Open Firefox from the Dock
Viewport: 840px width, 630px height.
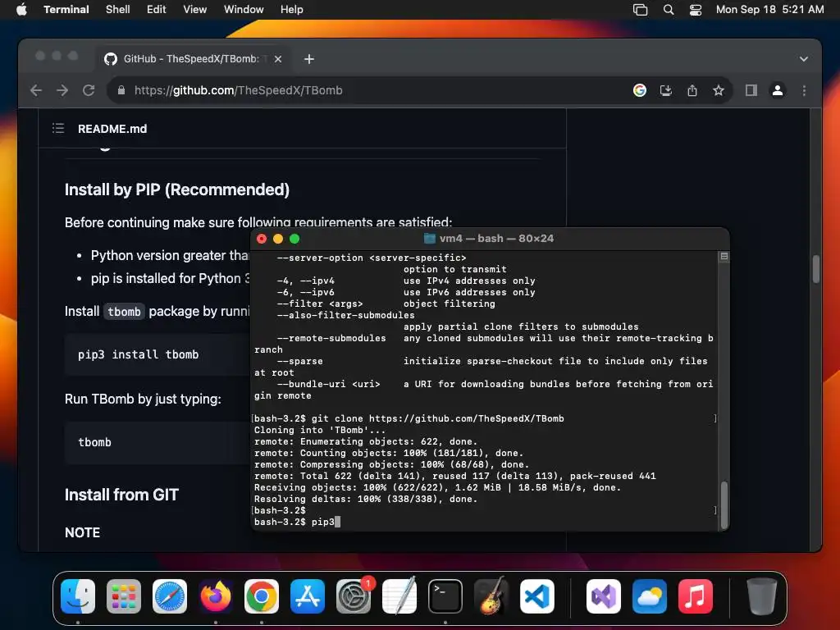click(x=216, y=596)
